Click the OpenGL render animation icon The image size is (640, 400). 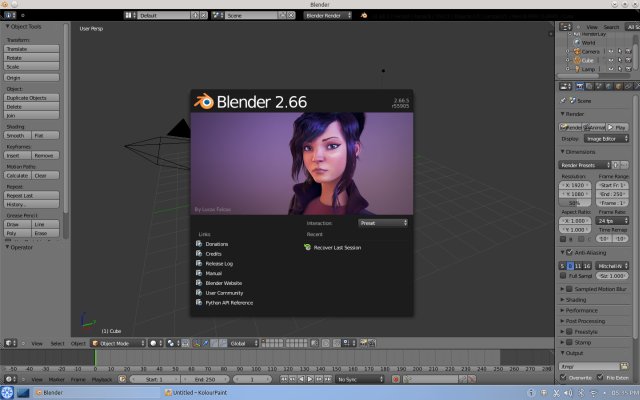[372, 343]
